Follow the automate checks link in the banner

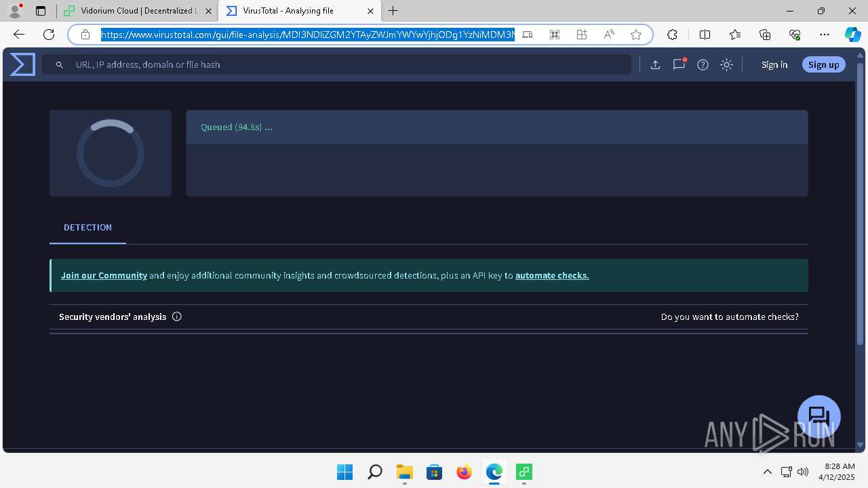(x=552, y=275)
